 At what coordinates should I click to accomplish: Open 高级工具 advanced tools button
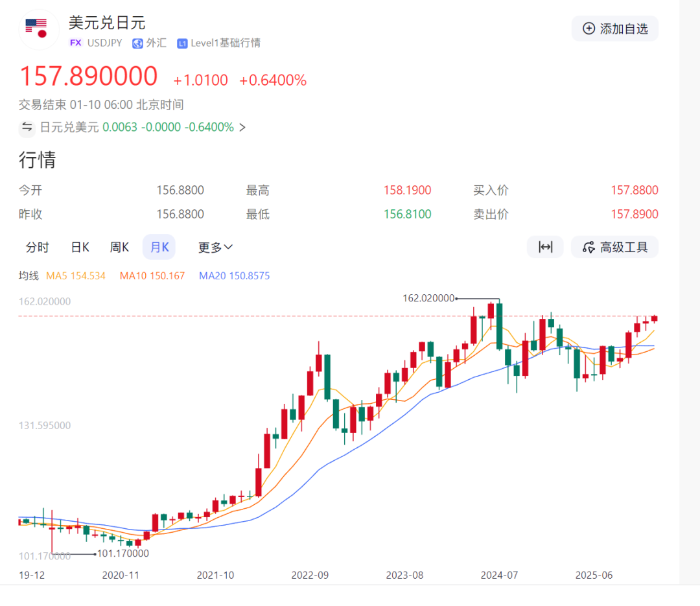point(614,247)
